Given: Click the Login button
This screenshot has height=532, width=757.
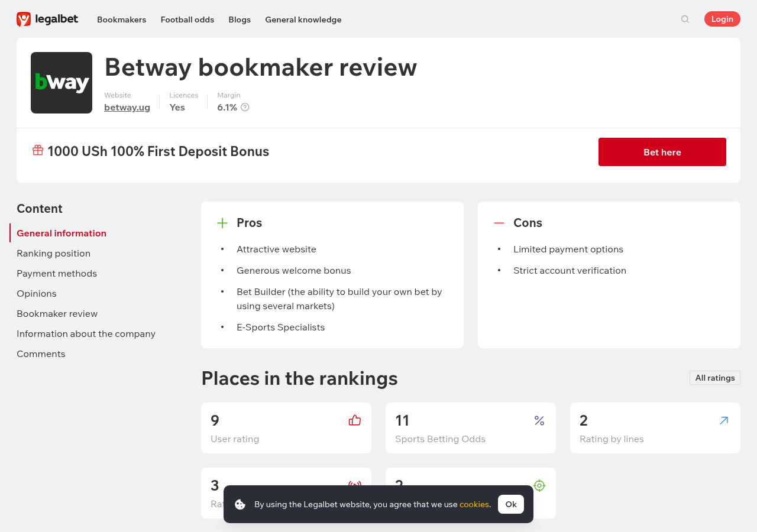Looking at the screenshot, I should pos(722,19).
